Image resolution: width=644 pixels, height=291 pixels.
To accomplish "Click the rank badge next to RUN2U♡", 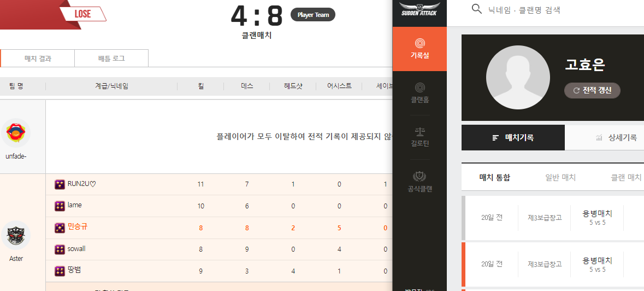I will point(60,184).
